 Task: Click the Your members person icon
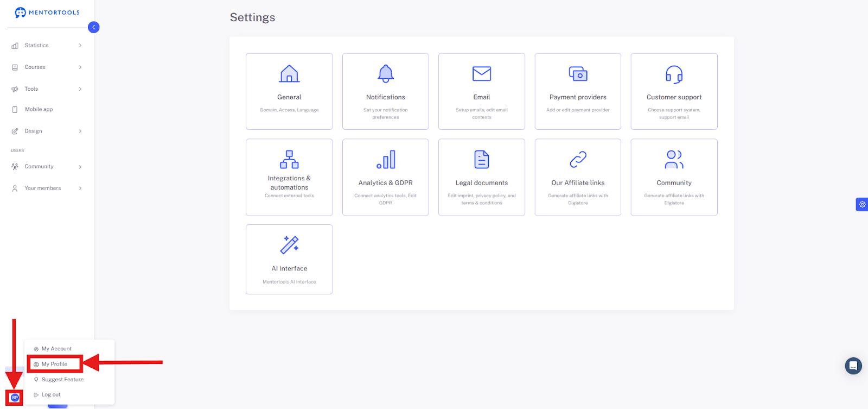(15, 188)
